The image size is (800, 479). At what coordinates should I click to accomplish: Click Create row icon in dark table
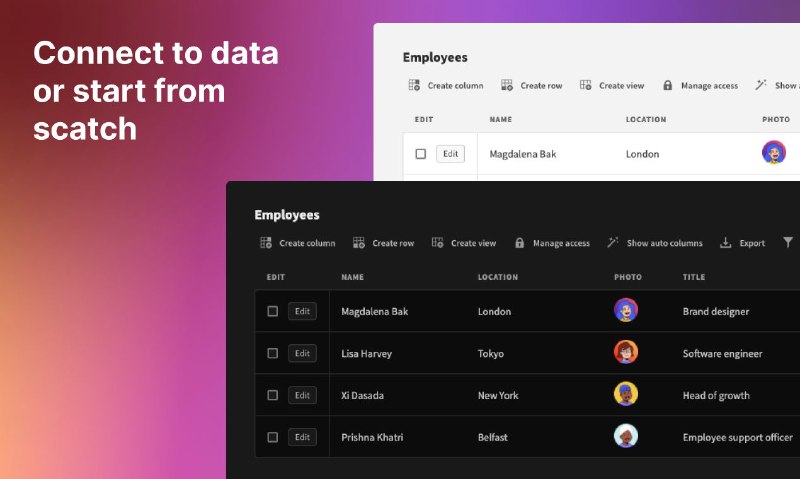tap(359, 243)
